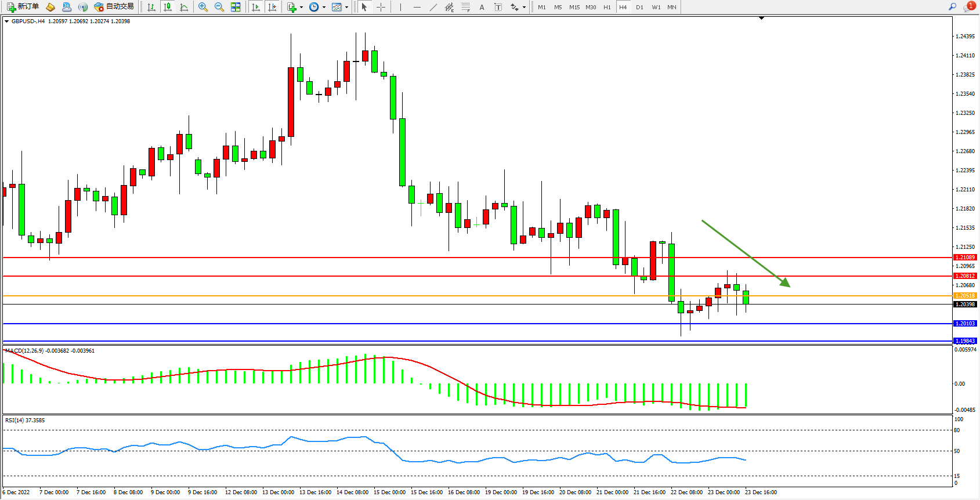Toggle chart auto scroll
The image size is (980, 500).
(255, 7)
